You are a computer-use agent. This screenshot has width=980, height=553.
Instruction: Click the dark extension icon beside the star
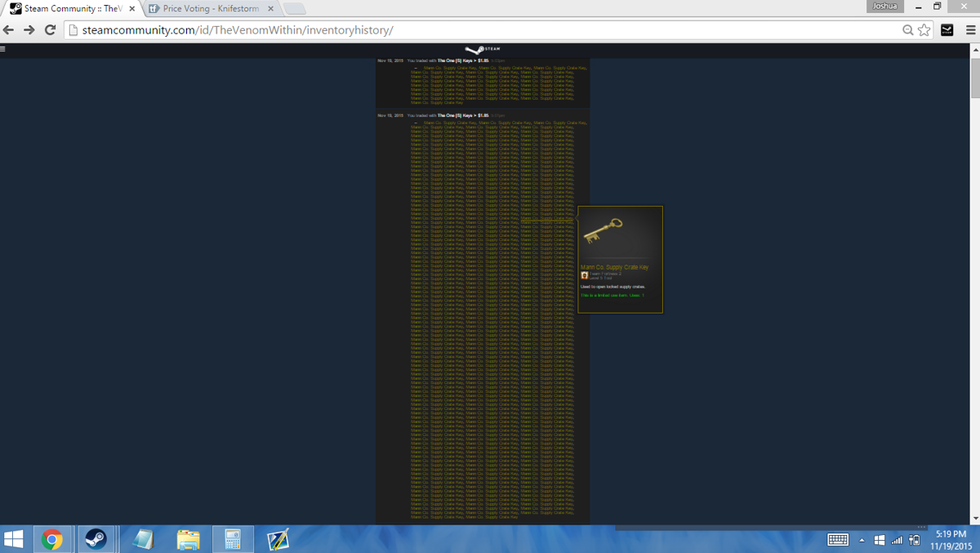[947, 30]
